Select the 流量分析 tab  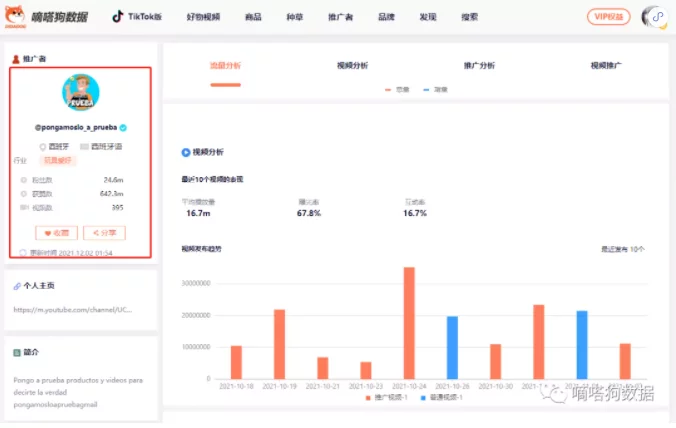(225, 66)
